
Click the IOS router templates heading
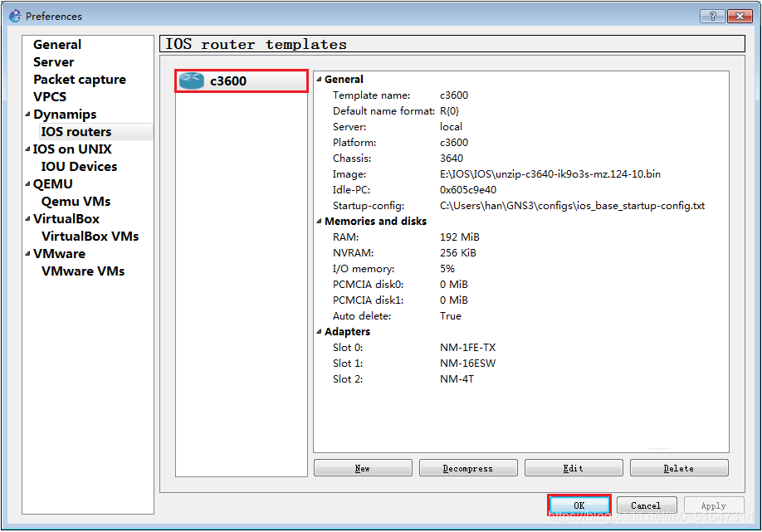[x=256, y=44]
